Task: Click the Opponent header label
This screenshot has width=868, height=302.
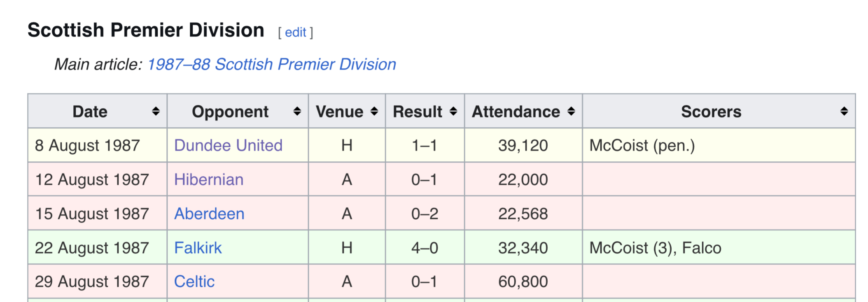Action: pyautogui.click(x=230, y=112)
